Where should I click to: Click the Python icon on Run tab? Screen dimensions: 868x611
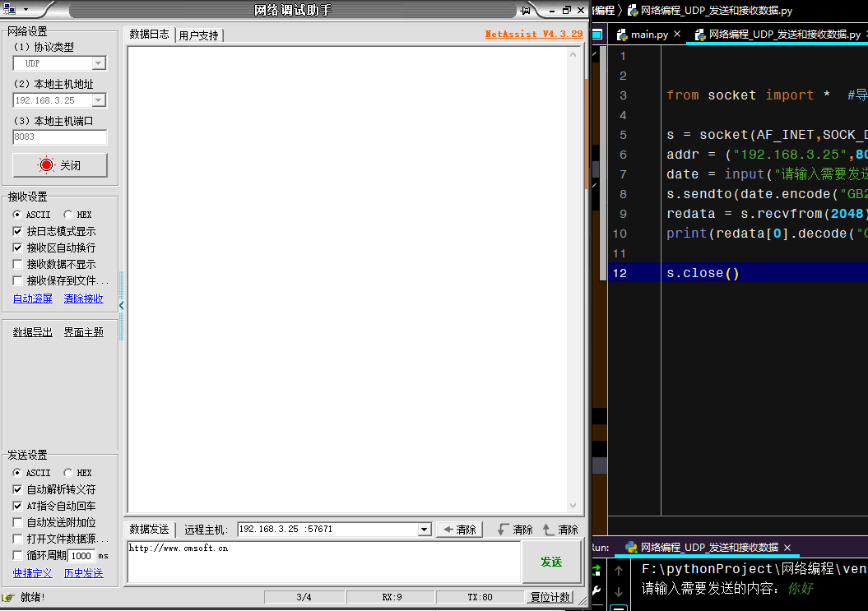[x=631, y=548]
